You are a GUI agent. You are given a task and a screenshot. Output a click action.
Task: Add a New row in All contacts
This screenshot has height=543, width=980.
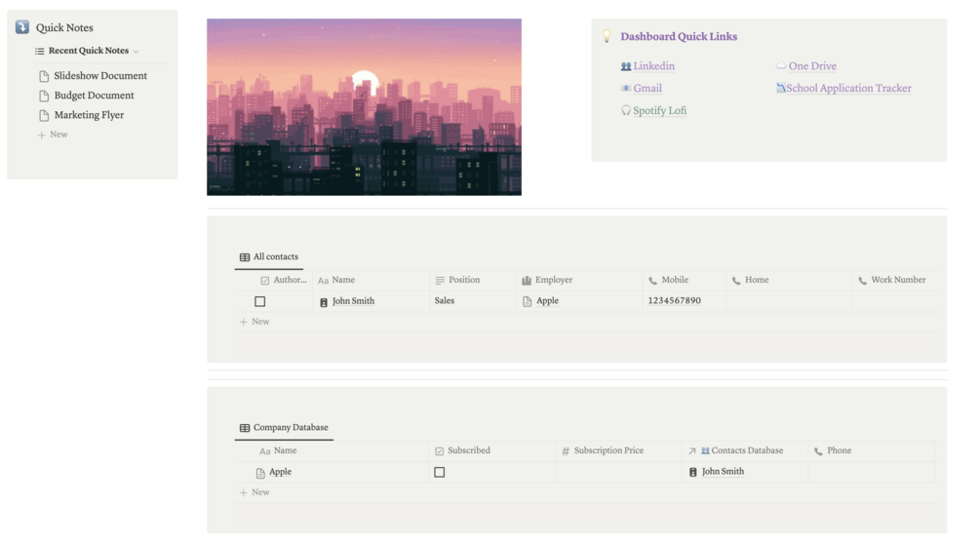point(255,321)
